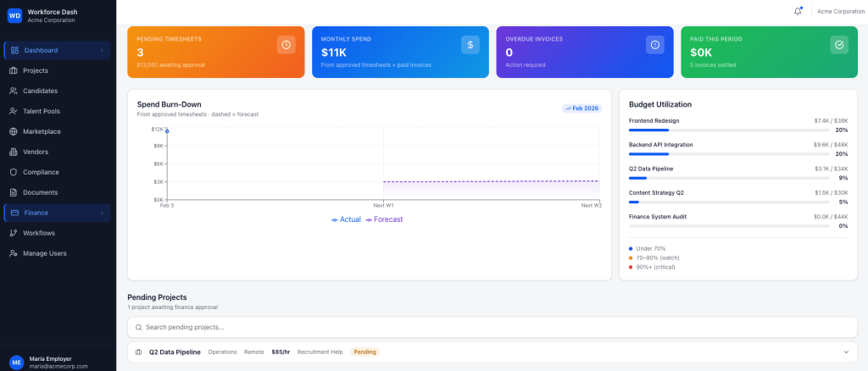
Task: Expand the Finance sidebar submenu chevron
Action: pyautogui.click(x=102, y=213)
